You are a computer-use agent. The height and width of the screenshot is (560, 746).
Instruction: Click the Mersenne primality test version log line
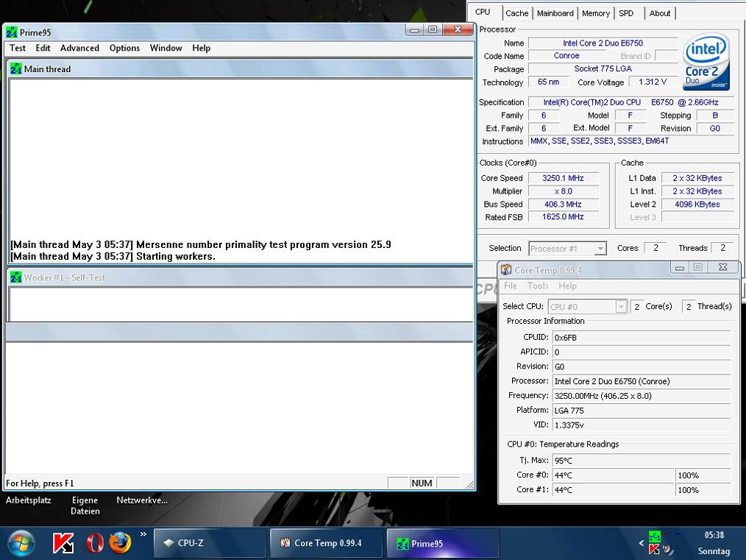coord(200,244)
